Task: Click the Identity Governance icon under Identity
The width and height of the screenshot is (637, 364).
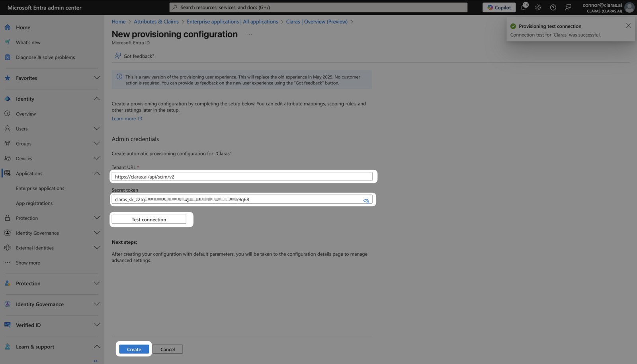Action: tap(8, 233)
